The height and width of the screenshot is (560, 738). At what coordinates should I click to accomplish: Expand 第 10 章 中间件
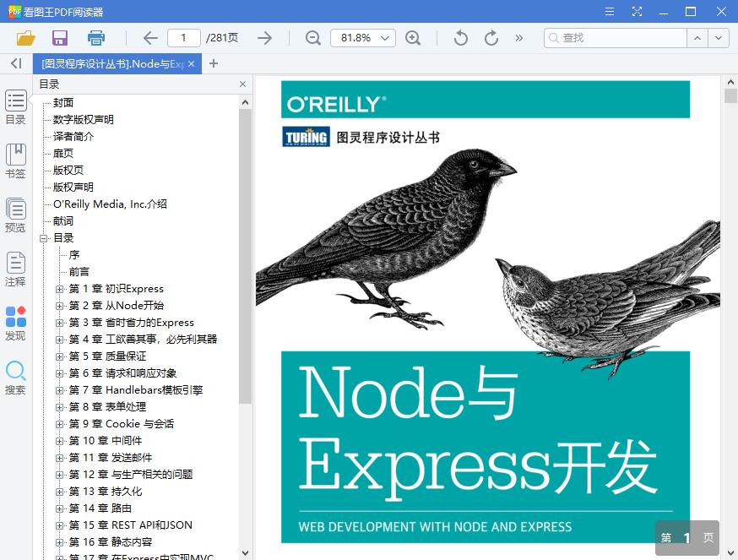tap(59, 441)
